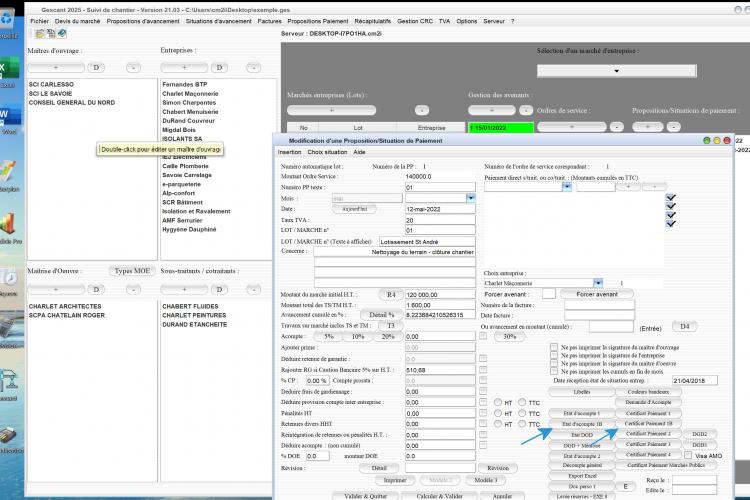Select 'DURAND ETANCHEITE' in the sous-traitants list

click(195, 324)
